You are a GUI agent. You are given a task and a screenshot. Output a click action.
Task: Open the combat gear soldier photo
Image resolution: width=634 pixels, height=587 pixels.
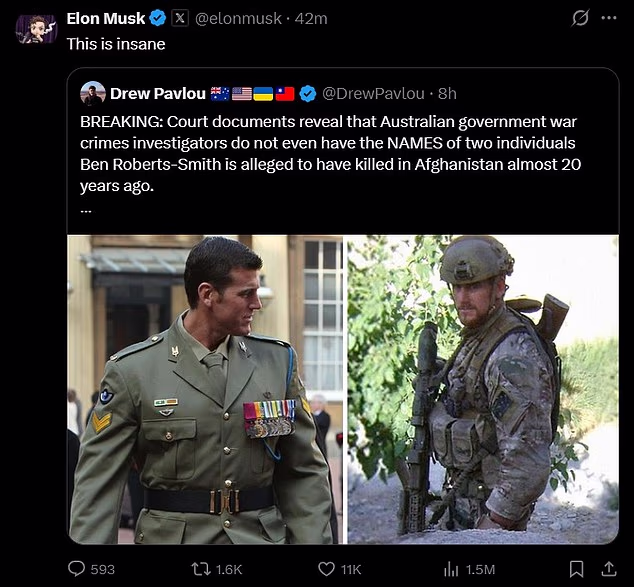tap(482, 390)
